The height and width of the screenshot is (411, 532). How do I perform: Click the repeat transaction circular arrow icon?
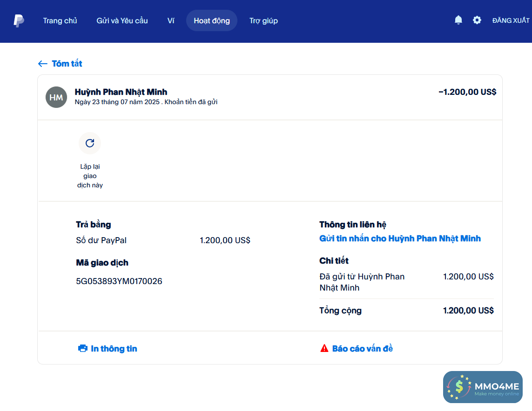90,143
